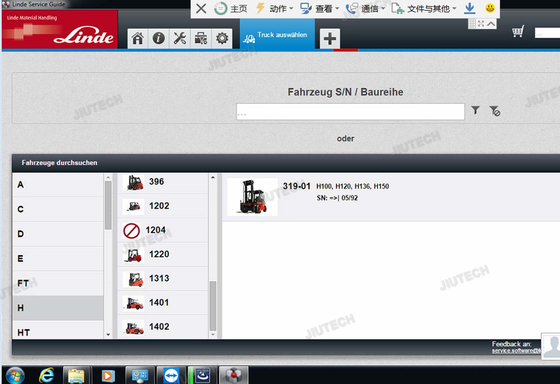Open the shopping cart icon
Image resolution: width=560 pixels, height=384 pixels.
click(x=518, y=31)
